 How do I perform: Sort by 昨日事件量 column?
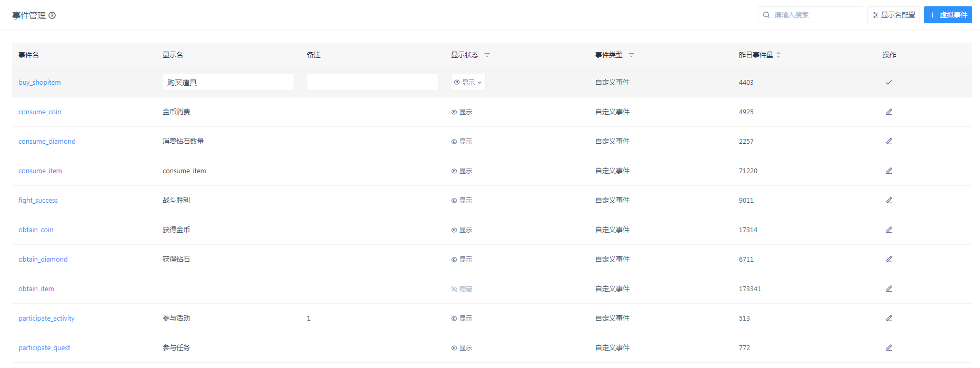click(778, 55)
